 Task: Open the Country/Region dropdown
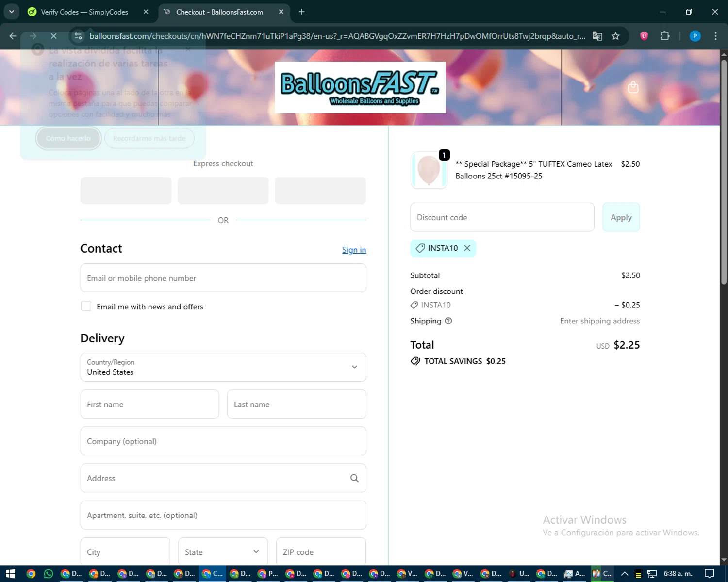click(x=223, y=367)
